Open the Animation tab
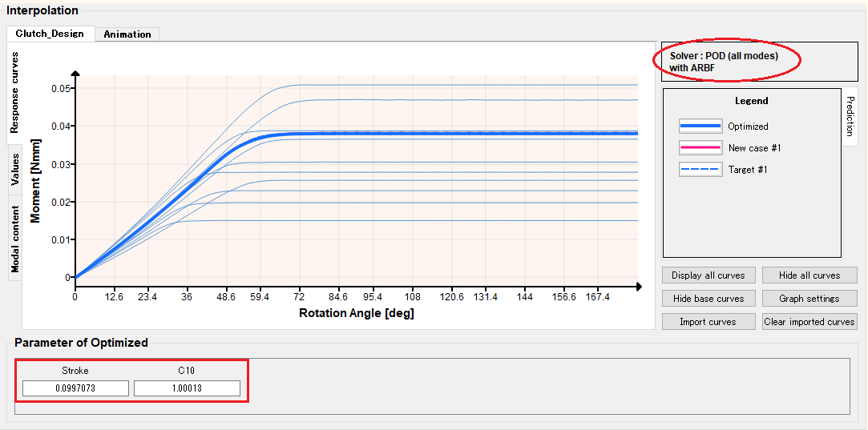The width and height of the screenshot is (868, 430). [127, 34]
